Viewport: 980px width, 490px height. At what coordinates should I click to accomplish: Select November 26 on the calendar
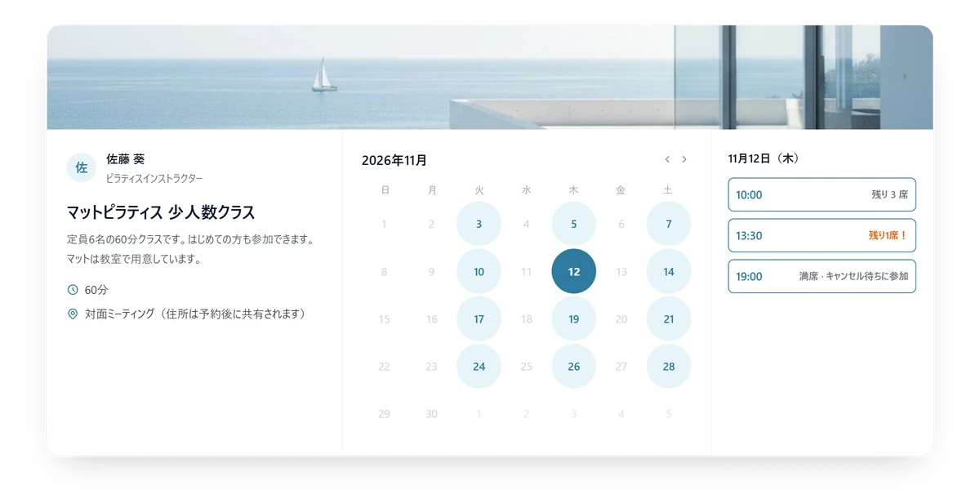point(574,366)
